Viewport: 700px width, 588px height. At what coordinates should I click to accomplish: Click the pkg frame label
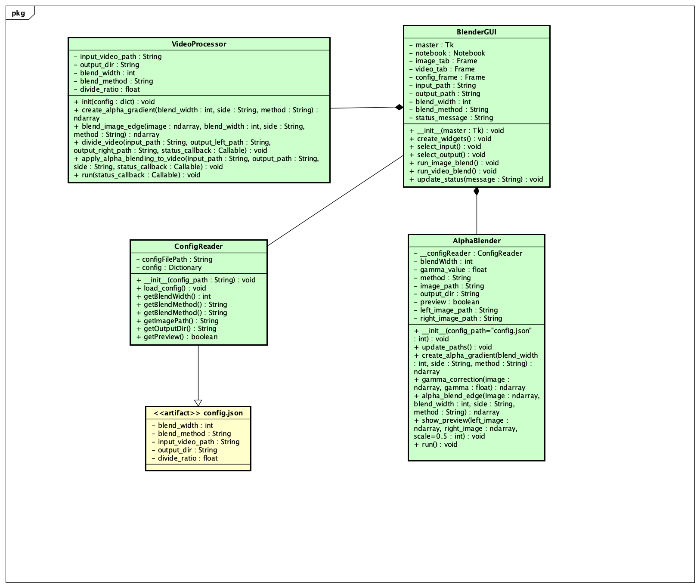19,13
